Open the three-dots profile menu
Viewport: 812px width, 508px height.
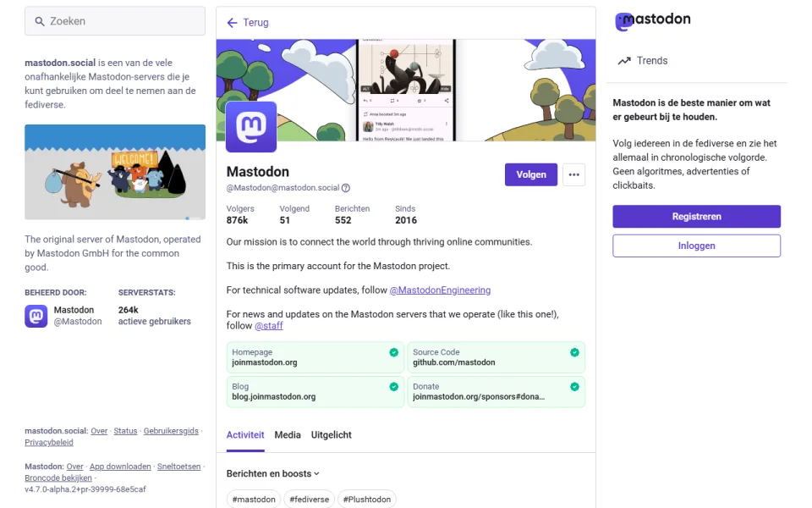pos(573,174)
